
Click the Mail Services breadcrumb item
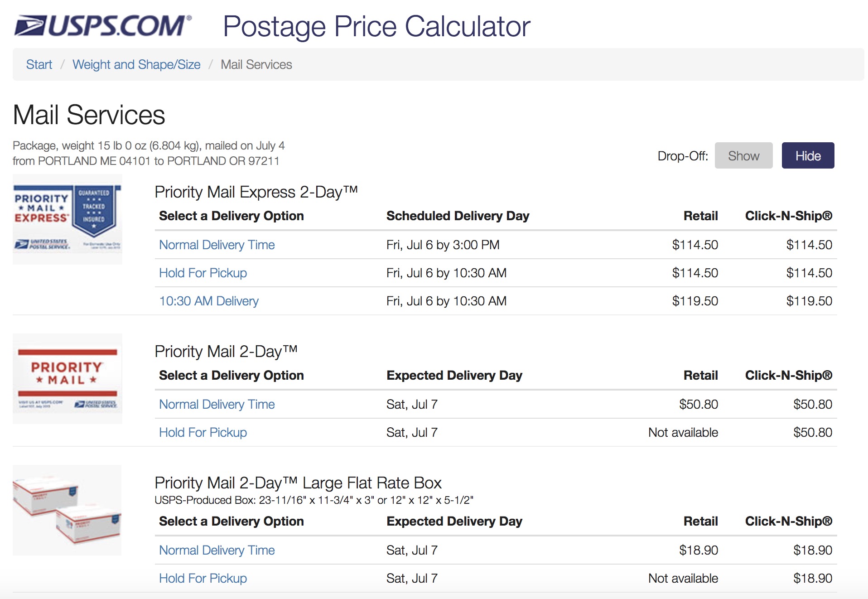tap(256, 64)
